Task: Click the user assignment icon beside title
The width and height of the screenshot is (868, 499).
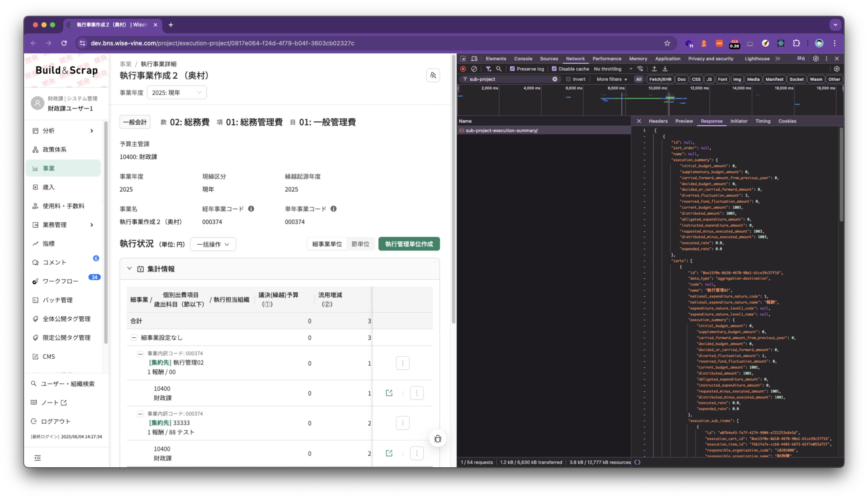Action: pos(433,75)
